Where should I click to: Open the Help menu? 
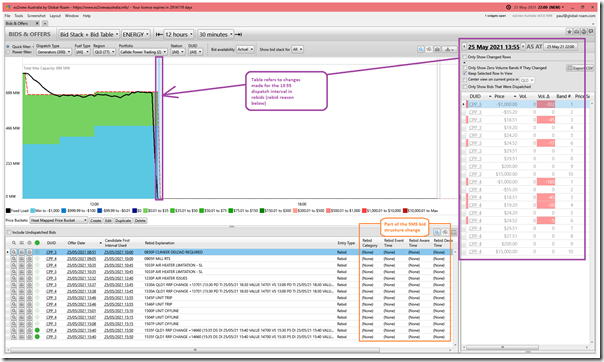click(87, 16)
